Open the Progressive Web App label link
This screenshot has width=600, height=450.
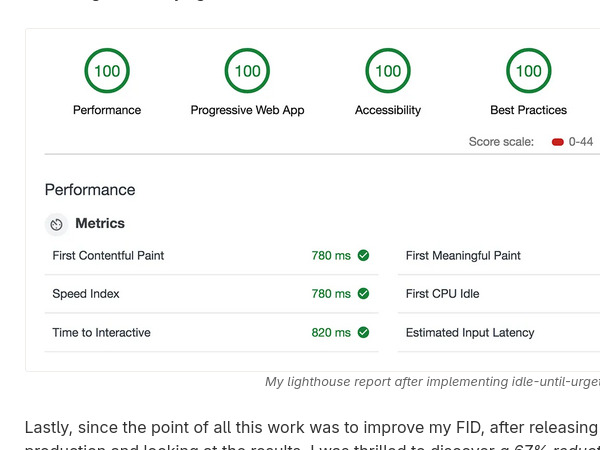click(x=247, y=110)
